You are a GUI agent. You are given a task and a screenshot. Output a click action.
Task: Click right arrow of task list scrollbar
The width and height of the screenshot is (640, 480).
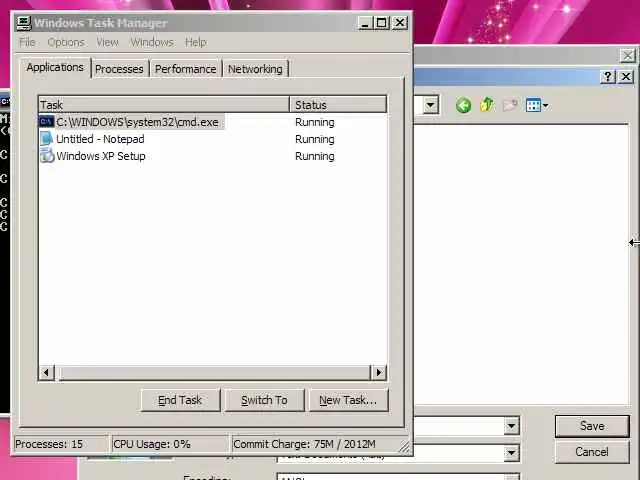(x=378, y=372)
